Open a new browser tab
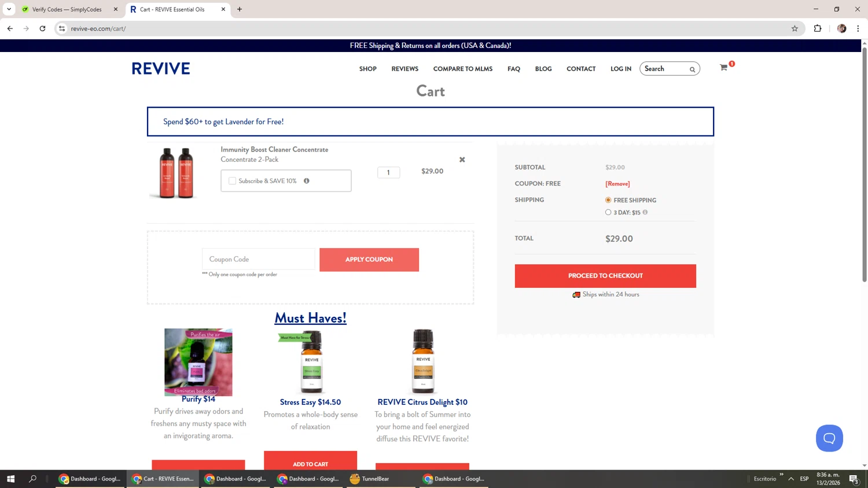This screenshot has height=488, width=868. [240, 9]
